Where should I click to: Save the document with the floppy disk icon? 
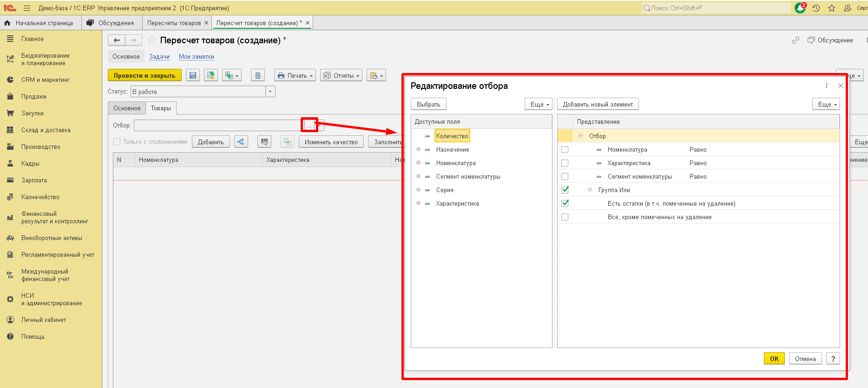click(x=193, y=75)
